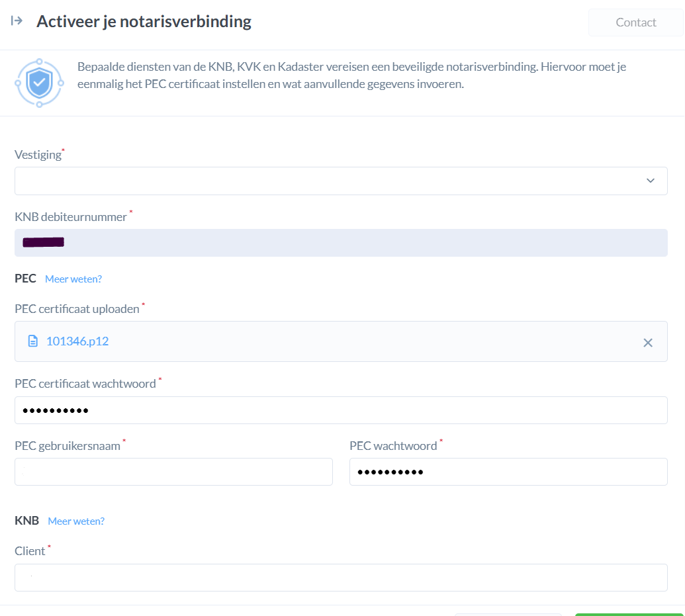Click the Client input field

coord(341,578)
